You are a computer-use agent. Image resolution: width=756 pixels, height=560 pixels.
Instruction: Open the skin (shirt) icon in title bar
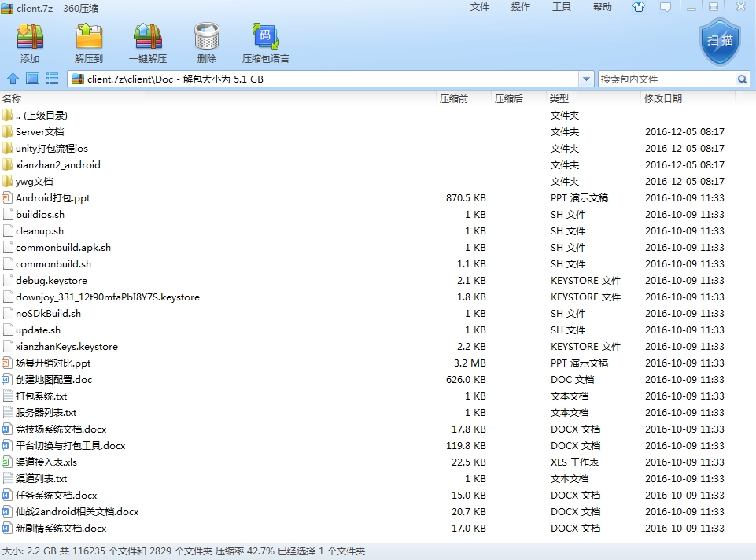coord(638,7)
